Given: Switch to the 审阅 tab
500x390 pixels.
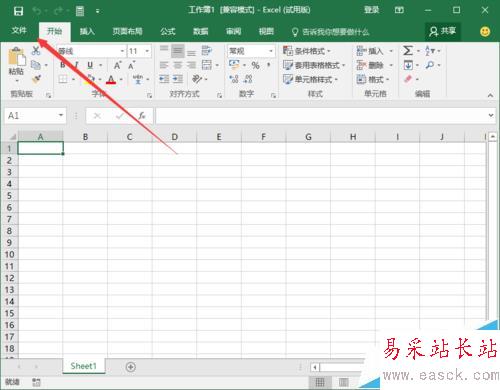Looking at the screenshot, I should (x=233, y=31).
